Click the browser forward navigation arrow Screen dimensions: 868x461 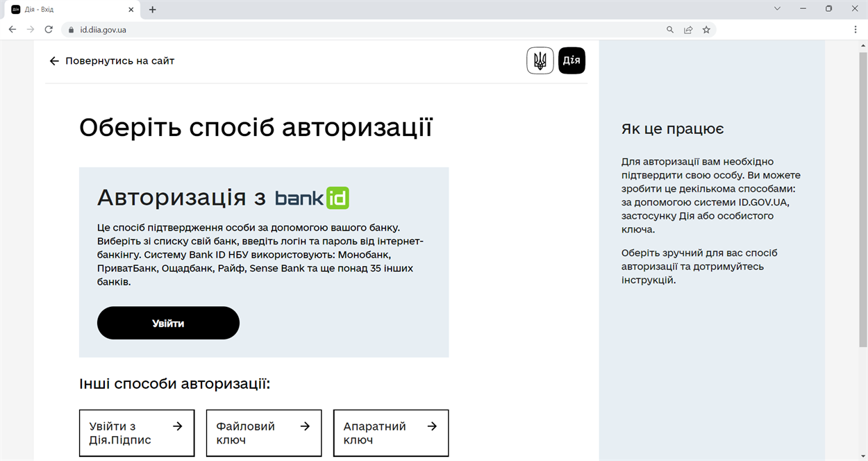30,30
